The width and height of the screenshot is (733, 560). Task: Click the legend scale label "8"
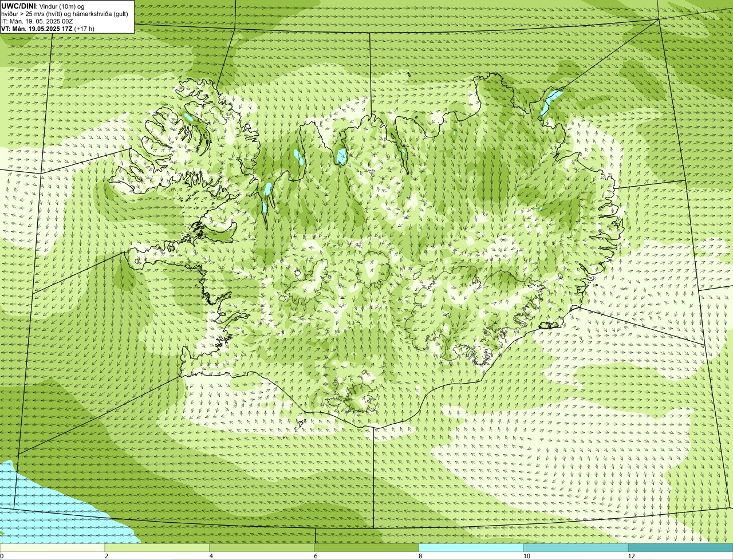pos(420,556)
